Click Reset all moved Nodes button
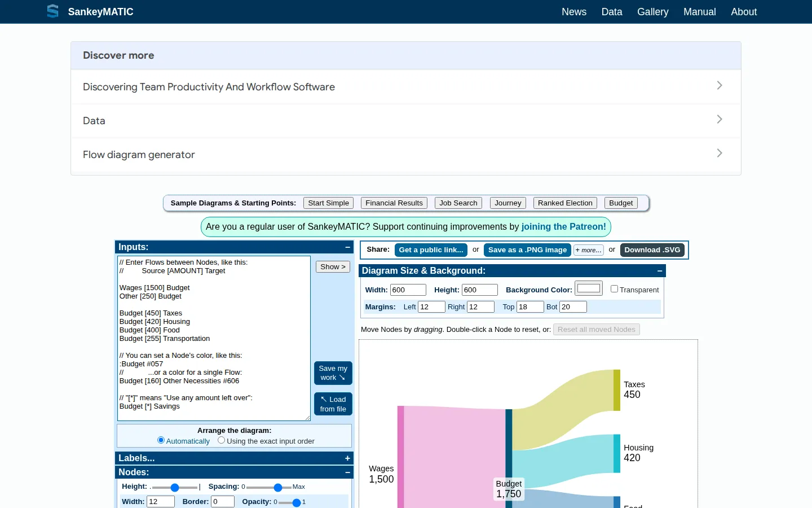 click(597, 330)
